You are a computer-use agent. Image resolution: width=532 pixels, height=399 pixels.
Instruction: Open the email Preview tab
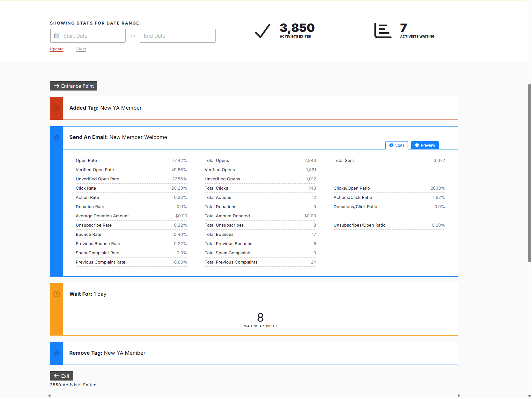(425, 145)
